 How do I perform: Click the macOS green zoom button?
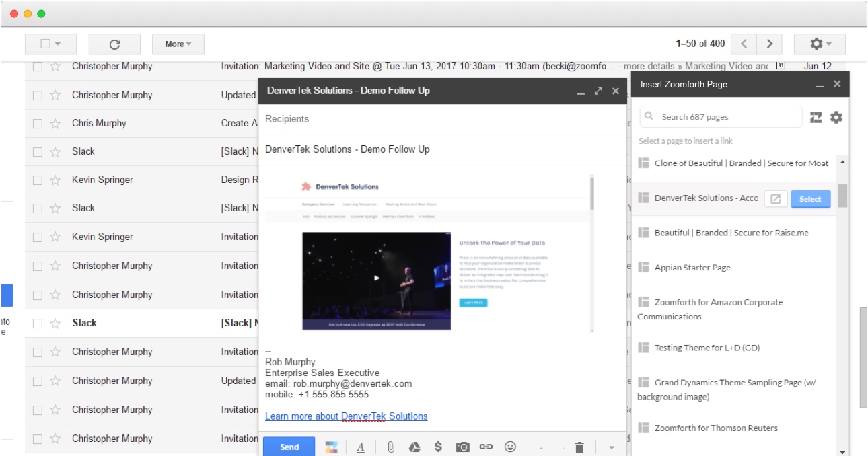pos(41,13)
